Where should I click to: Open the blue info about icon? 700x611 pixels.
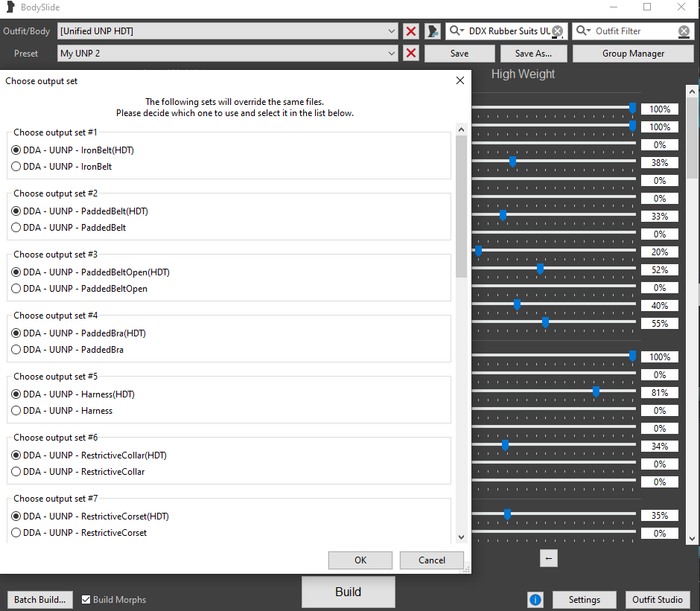click(x=535, y=599)
